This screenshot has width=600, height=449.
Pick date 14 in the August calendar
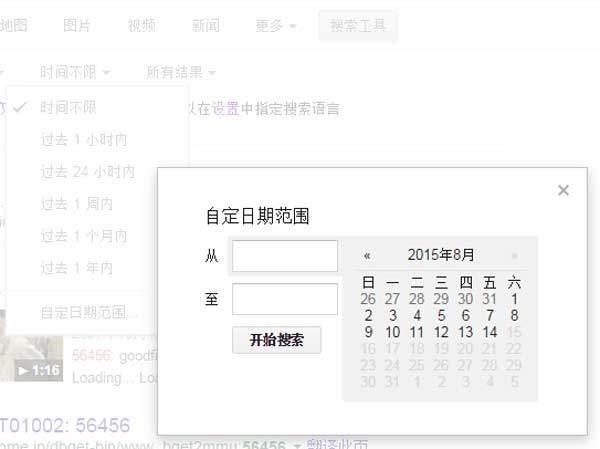click(x=490, y=332)
